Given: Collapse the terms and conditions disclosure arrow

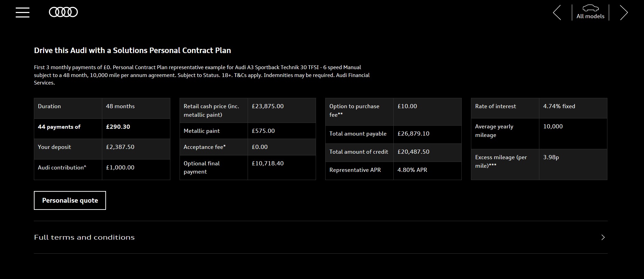Looking at the screenshot, I should coord(603,237).
